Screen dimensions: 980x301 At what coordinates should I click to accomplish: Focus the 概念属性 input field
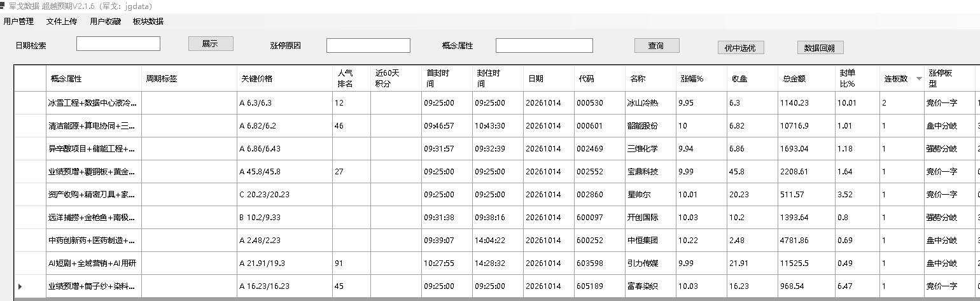click(x=544, y=46)
